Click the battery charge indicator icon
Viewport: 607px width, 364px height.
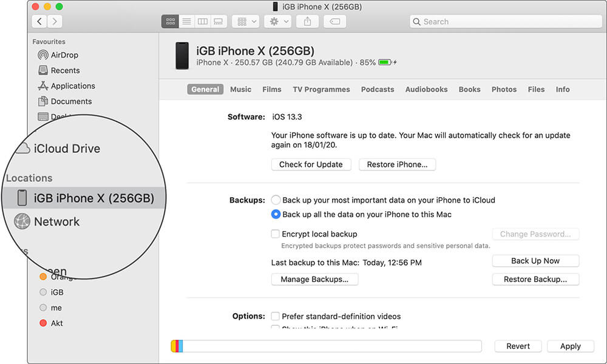coord(386,62)
